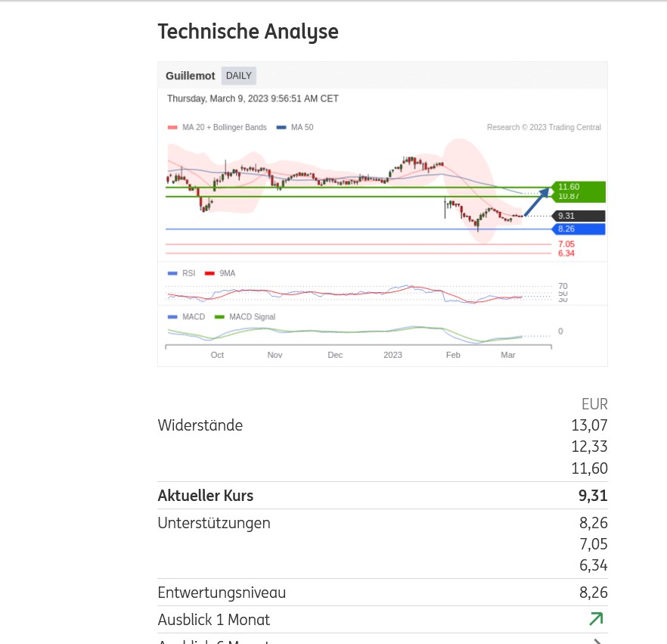Image resolution: width=667 pixels, height=644 pixels.
Task: Click the 13,07 resistance value
Action: [589, 425]
